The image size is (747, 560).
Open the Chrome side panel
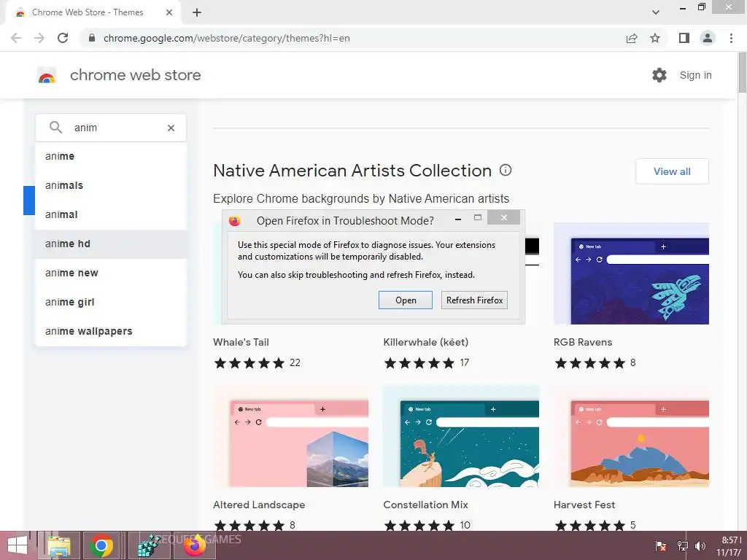(684, 38)
